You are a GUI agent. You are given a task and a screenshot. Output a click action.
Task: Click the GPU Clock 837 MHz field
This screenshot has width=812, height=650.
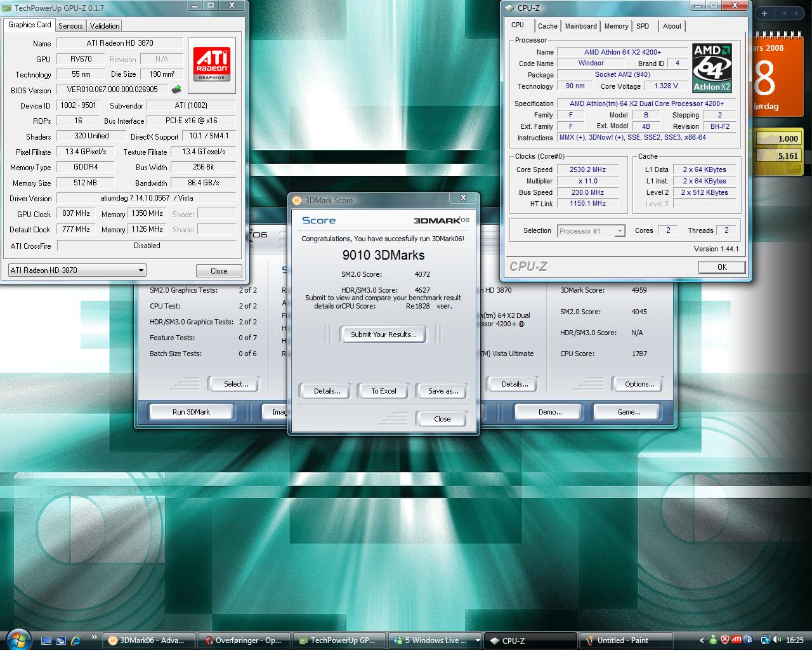point(76,214)
